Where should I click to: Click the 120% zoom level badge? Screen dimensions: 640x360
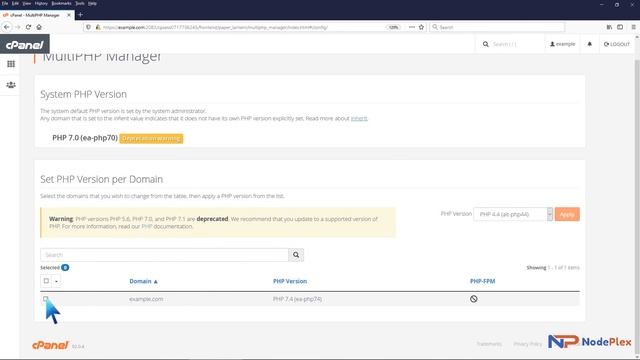393,27
